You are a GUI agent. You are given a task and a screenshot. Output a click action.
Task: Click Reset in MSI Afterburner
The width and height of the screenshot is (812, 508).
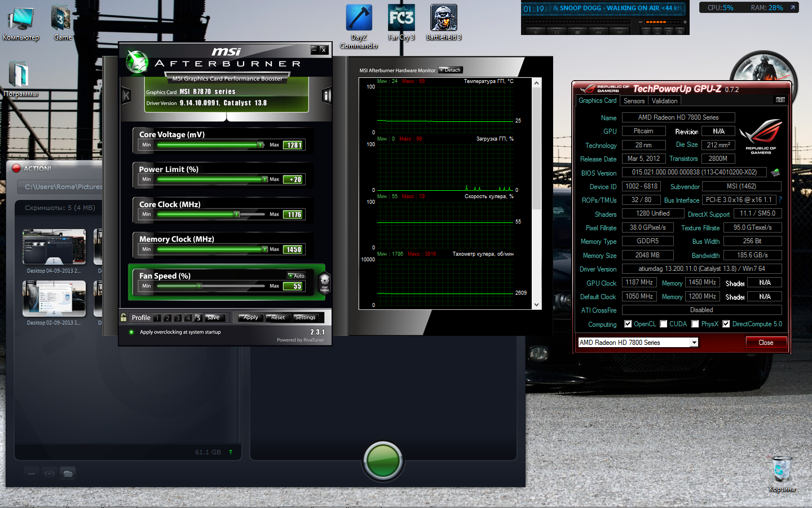278,318
